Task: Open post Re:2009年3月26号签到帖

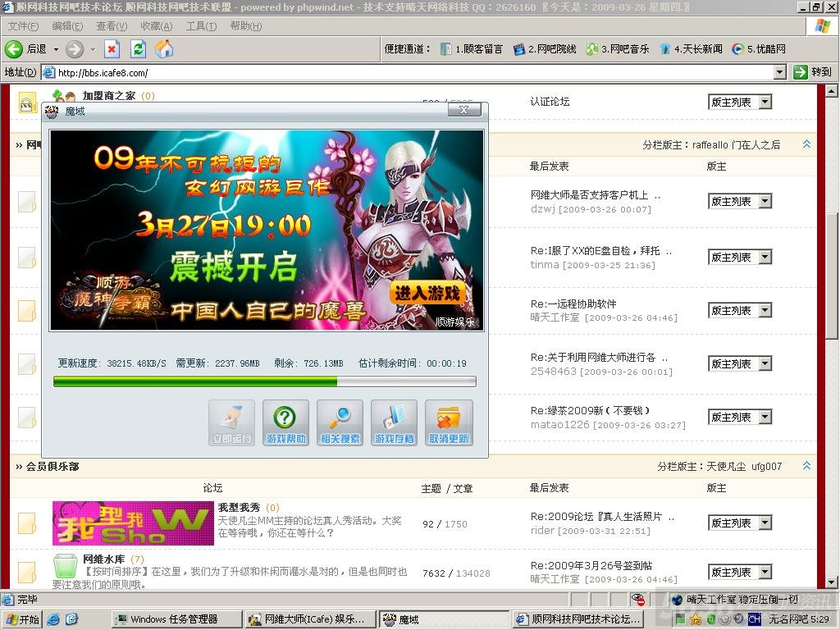Action: [591, 565]
